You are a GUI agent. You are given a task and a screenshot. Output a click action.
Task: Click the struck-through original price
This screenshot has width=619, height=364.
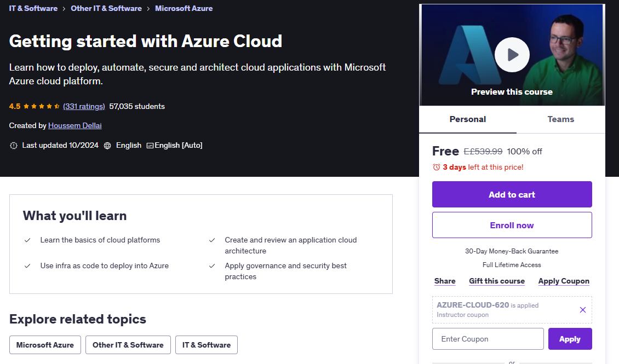[x=483, y=152]
